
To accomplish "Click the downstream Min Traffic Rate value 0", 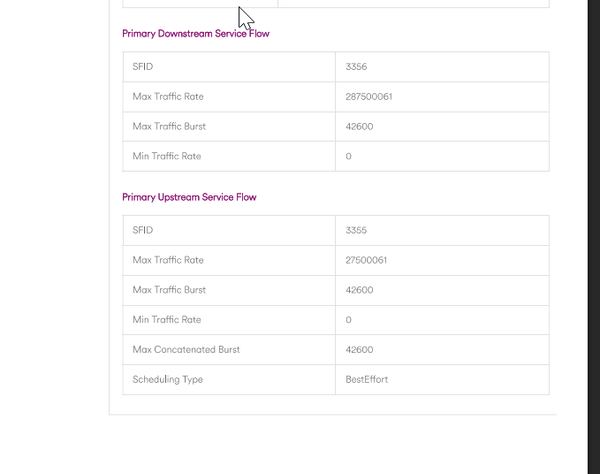I will tap(348, 157).
